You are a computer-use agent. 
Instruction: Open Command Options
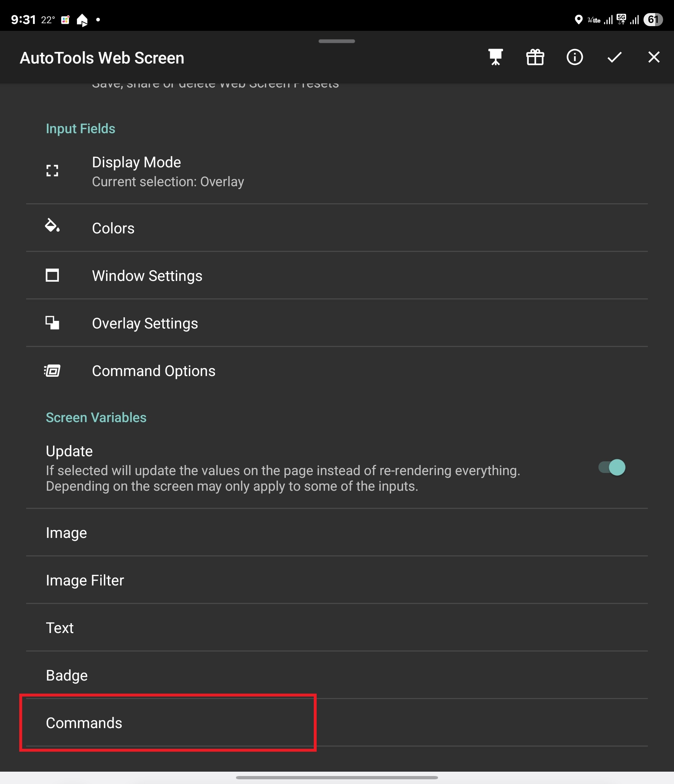point(337,371)
